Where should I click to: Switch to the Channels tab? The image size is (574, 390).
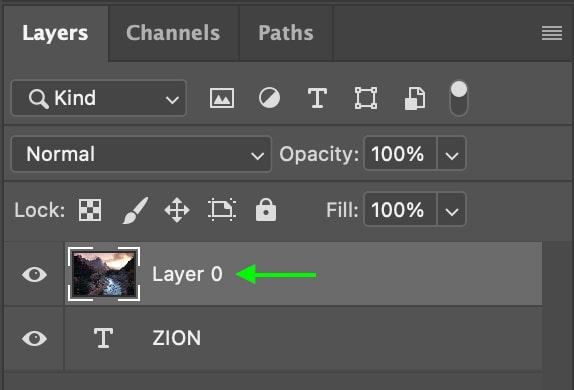[x=173, y=33]
